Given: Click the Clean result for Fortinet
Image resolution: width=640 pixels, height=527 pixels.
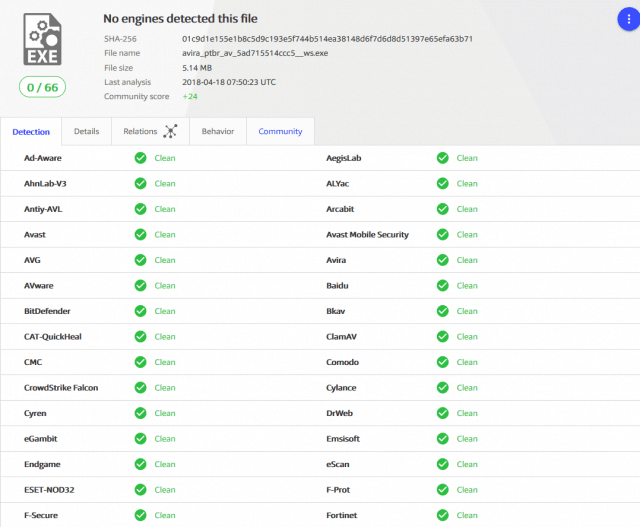Looking at the screenshot, I should (467, 515).
